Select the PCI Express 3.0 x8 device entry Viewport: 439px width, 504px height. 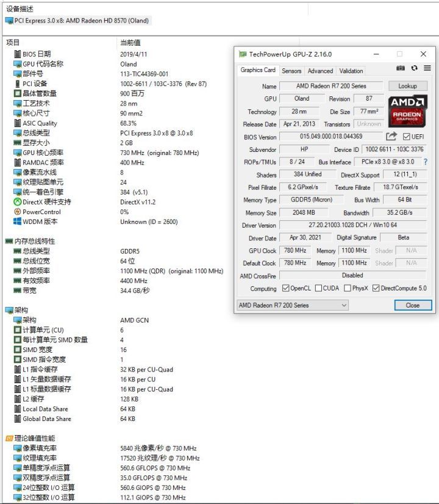(77, 21)
